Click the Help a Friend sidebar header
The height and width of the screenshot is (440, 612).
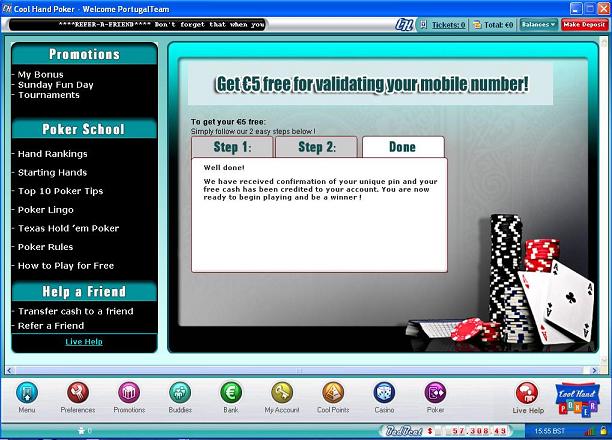[x=84, y=292]
